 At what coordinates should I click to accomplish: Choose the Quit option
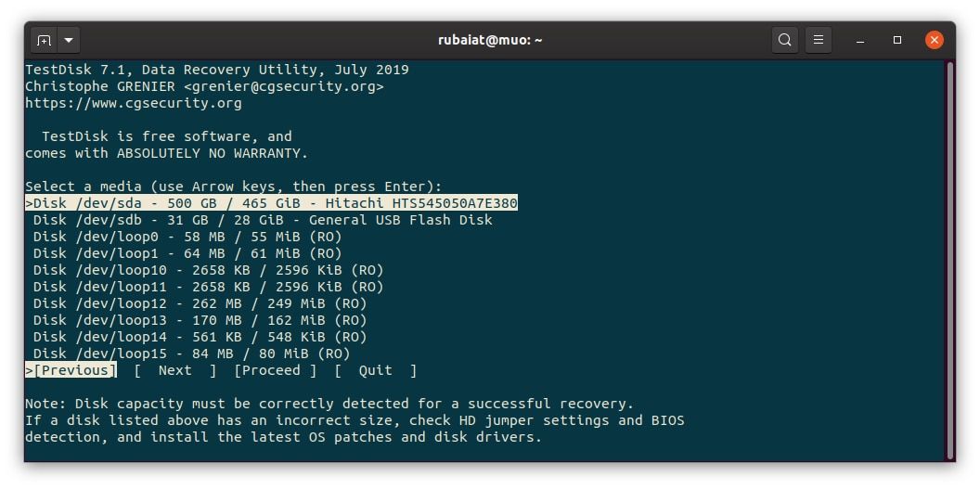point(375,370)
